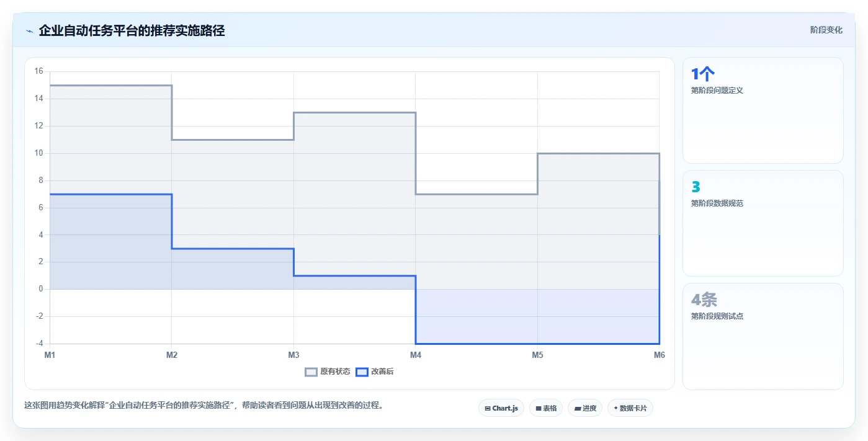
Task: Open the 4条 第阶段规则试点 card
Action: (x=763, y=336)
